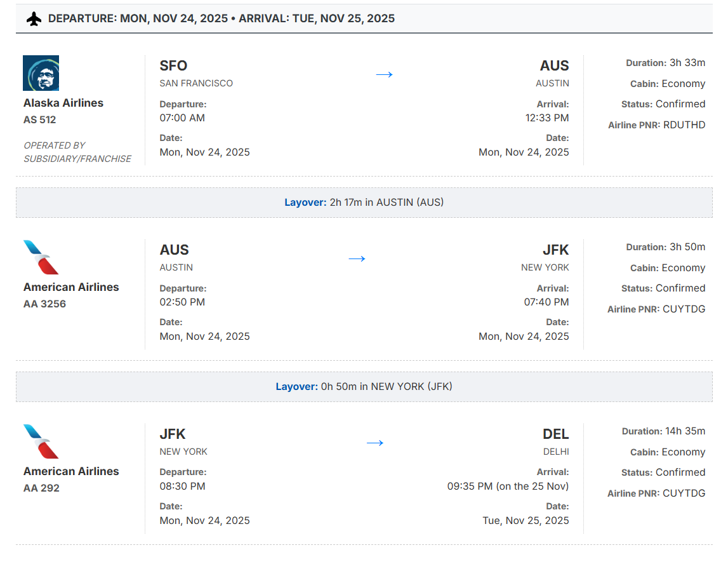Click the 07:40 PM arrival time
Image resolution: width=728 pixels, height=564 pixels.
point(546,302)
